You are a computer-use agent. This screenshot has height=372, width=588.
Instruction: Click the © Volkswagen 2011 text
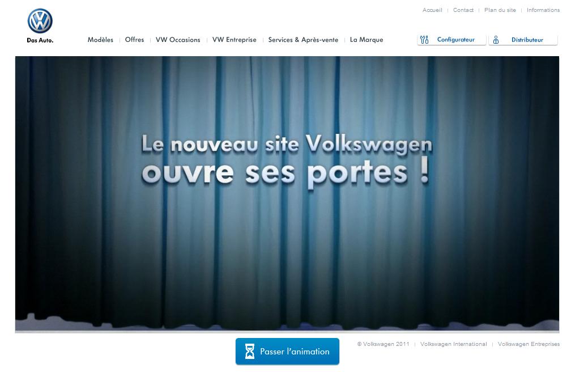[x=384, y=344]
